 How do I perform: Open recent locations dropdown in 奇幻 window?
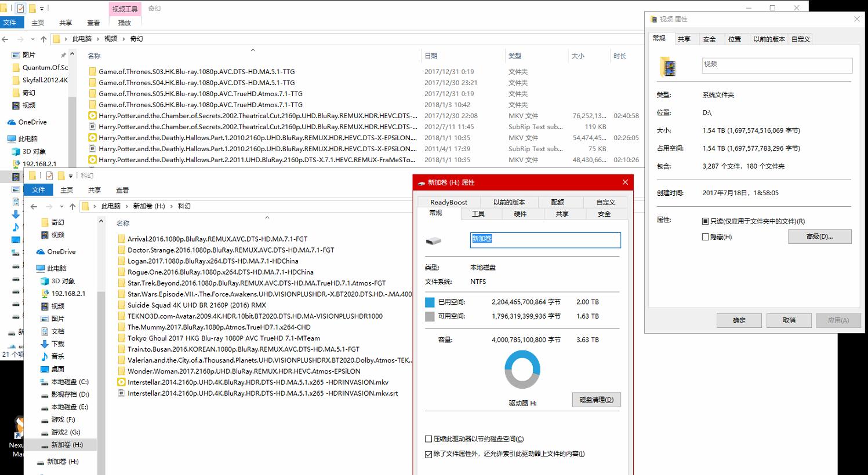click(x=32, y=39)
